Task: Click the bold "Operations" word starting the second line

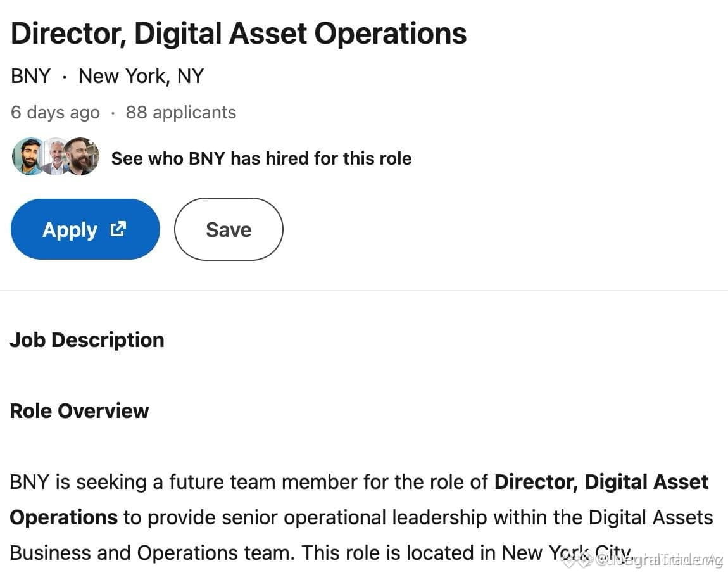Action: (63, 518)
